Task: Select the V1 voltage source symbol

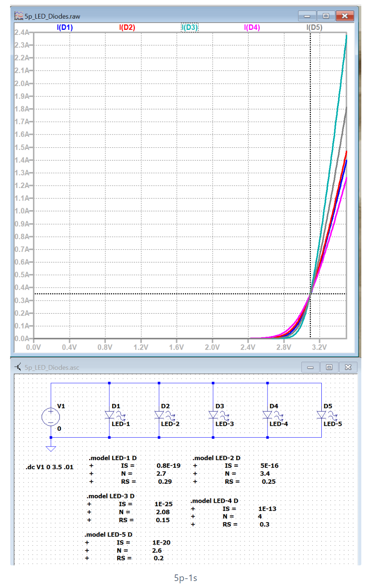Action: point(51,417)
